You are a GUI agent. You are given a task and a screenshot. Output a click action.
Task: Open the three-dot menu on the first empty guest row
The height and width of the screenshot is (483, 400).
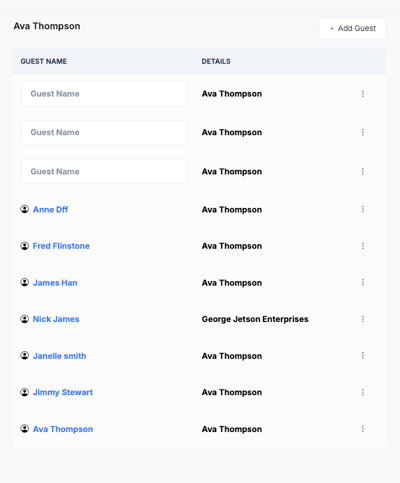(x=363, y=94)
